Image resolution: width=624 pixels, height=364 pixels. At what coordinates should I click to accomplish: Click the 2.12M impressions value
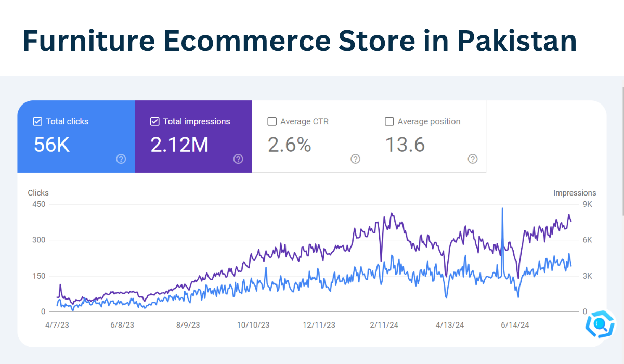179,145
